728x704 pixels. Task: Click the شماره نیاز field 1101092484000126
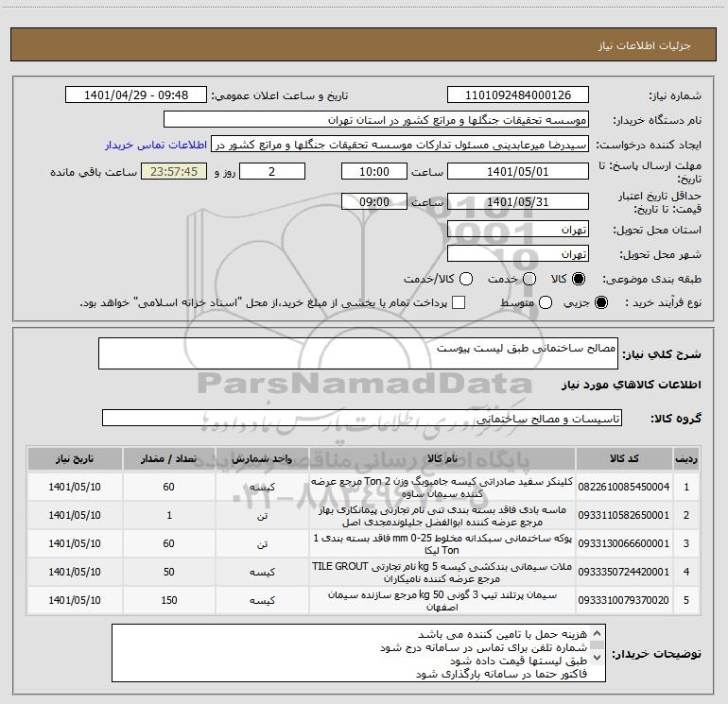click(518, 95)
